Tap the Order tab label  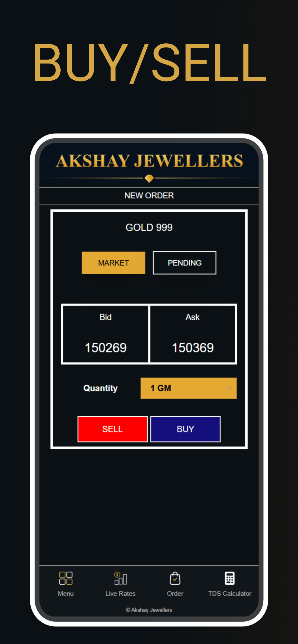tap(175, 593)
